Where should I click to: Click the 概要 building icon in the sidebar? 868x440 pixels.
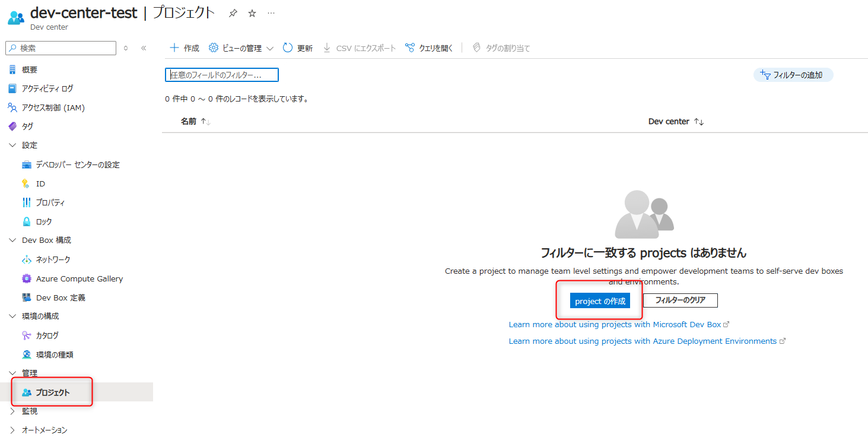12,69
